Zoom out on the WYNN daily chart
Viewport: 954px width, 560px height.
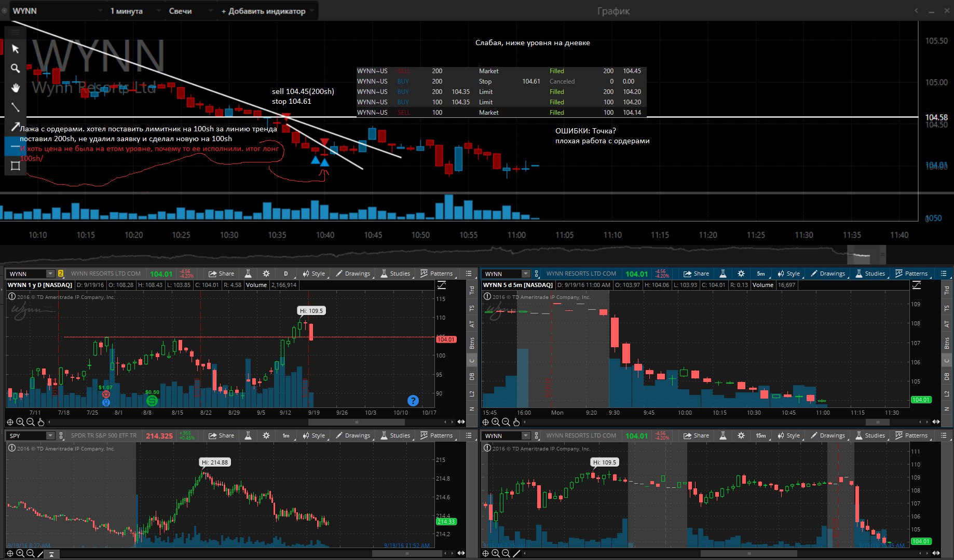point(31,422)
